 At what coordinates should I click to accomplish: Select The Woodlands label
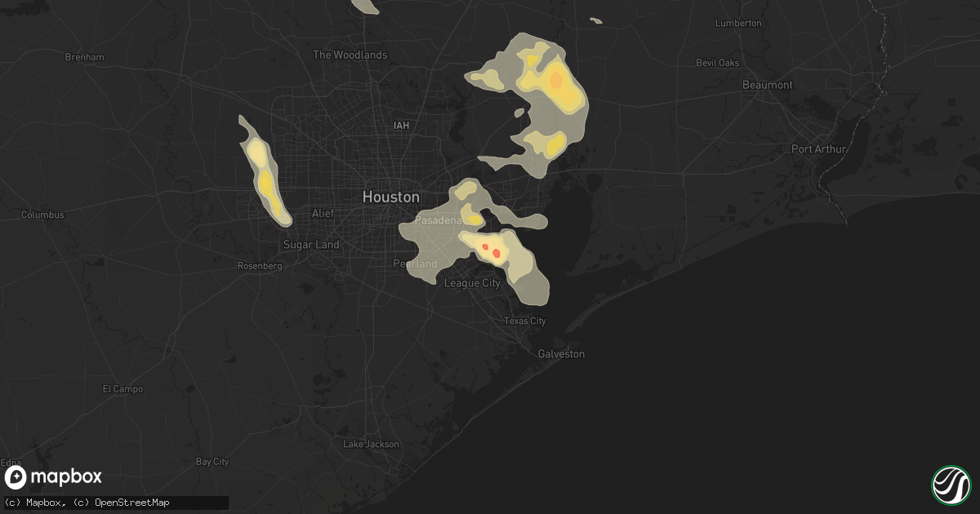tap(350, 55)
